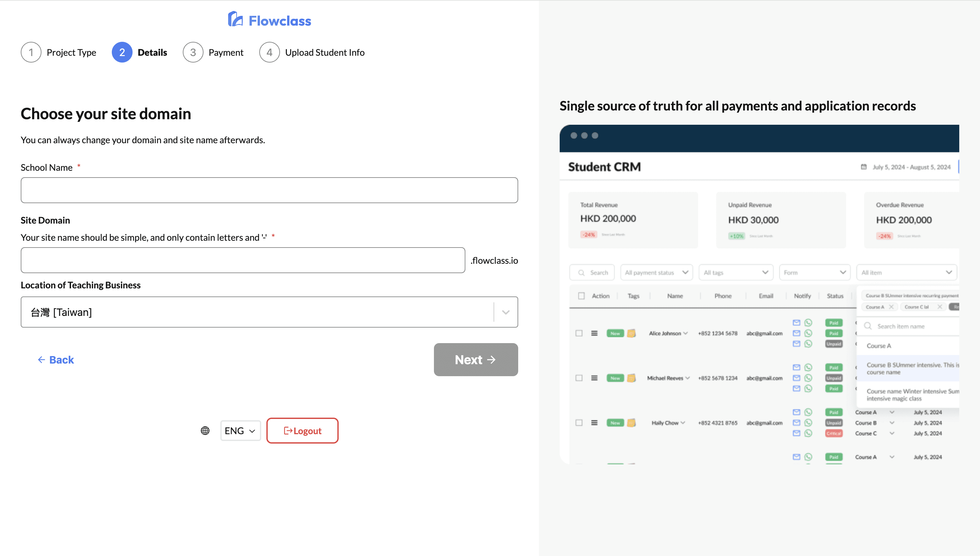Click the step 4 circle icon
The height and width of the screenshot is (556, 980).
pyautogui.click(x=269, y=52)
